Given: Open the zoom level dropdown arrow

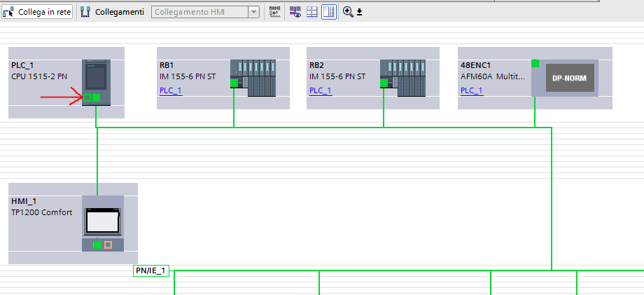Looking at the screenshot, I should click(x=359, y=13).
